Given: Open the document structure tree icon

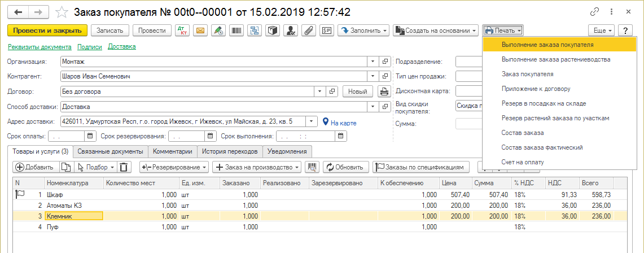Looking at the screenshot, I should tap(254, 30).
